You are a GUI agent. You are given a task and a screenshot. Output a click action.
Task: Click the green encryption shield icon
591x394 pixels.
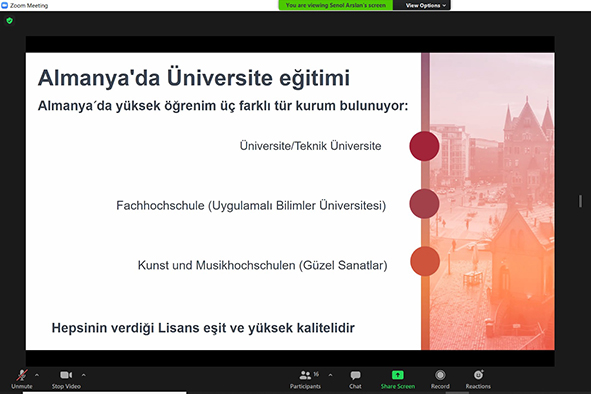[x=10, y=21]
